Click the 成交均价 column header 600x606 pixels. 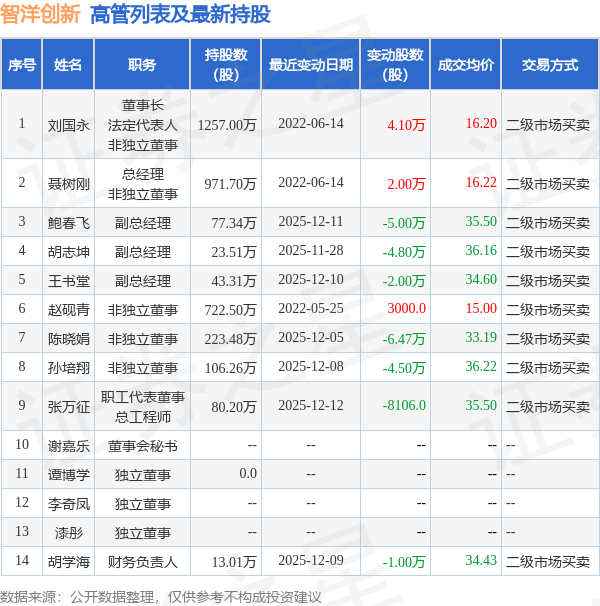[466, 64]
